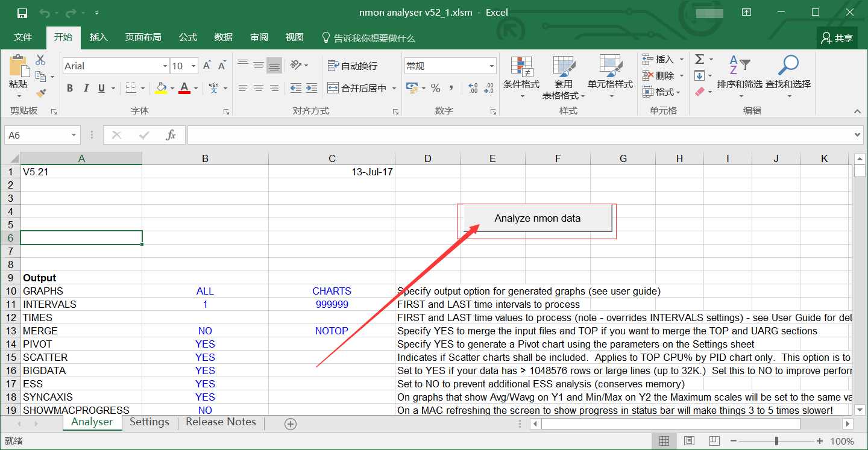Adjust the zoom slider handle
868x450 pixels.
776,441
